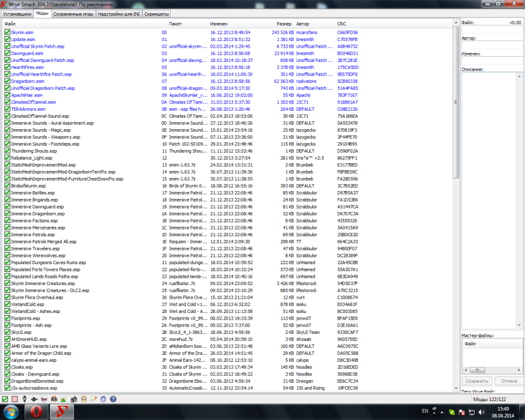Open Action Center flag tray icon
Screen dimensions: 525x420
(461, 412)
